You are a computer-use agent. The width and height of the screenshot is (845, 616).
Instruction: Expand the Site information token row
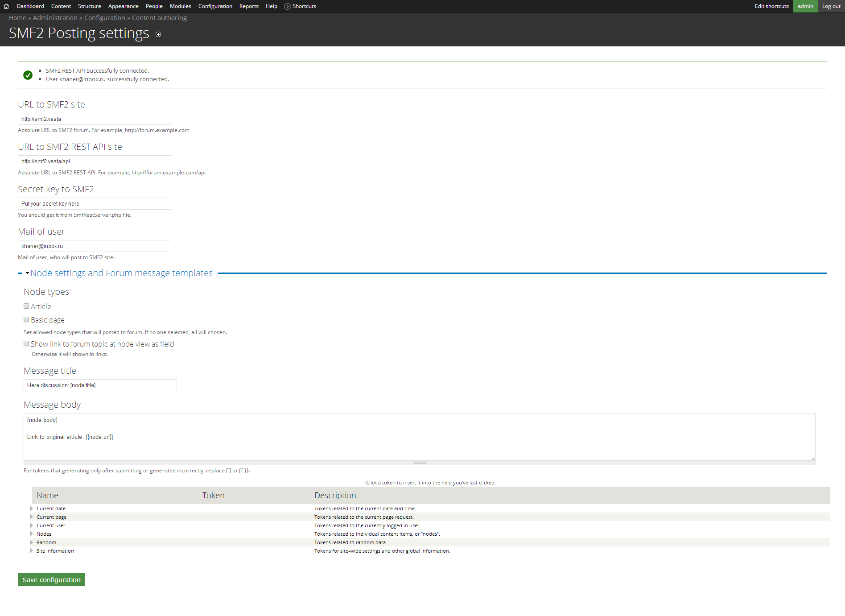(x=32, y=551)
